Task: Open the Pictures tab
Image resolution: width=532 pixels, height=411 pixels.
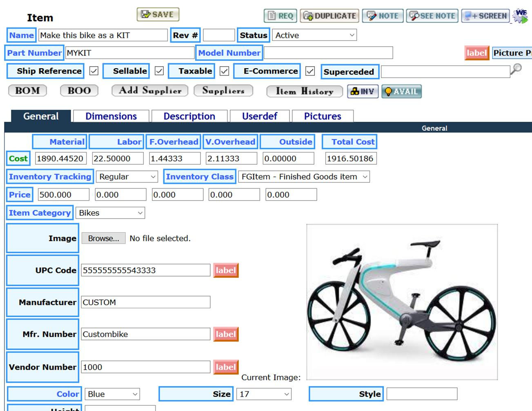Action: coord(322,116)
